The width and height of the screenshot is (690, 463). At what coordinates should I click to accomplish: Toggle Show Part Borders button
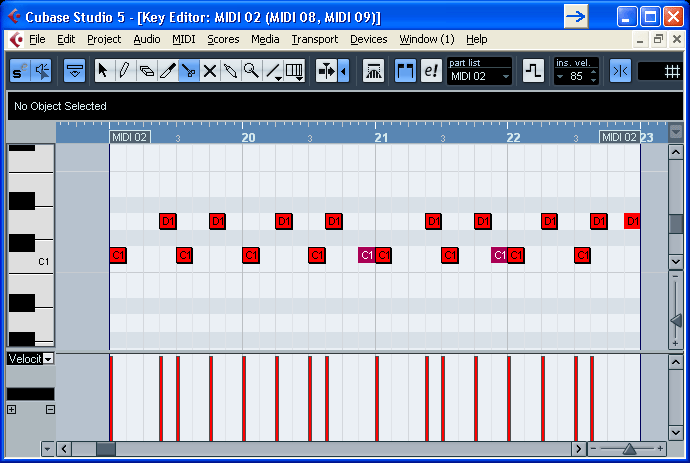(405, 70)
